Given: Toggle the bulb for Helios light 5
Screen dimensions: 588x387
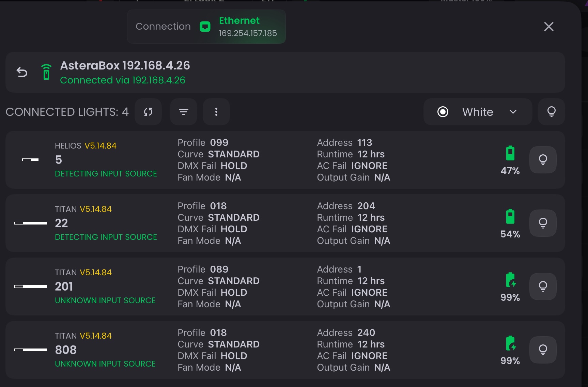Looking at the screenshot, I should coord(543,160).
